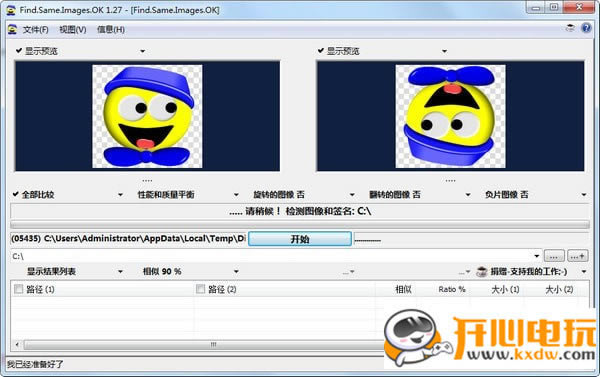Click the 路径 (1) column header text
600x377 pixels.
40,289
